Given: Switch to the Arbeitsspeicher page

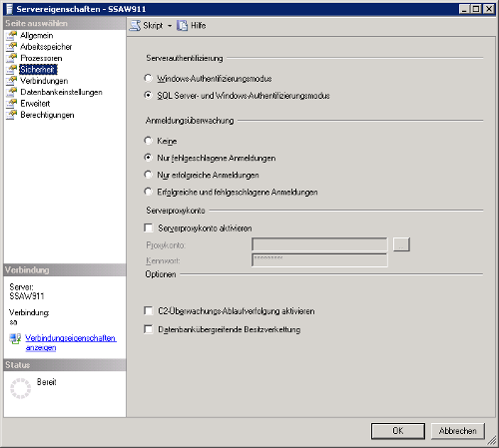Looking at the screenshot, I should [x=46, y=47].
